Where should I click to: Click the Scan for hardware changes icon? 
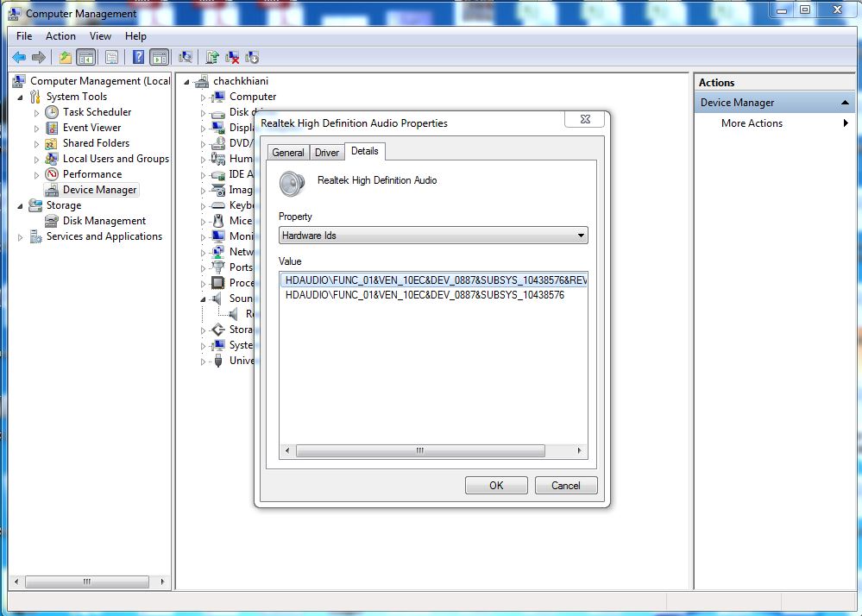pos(186,57)
